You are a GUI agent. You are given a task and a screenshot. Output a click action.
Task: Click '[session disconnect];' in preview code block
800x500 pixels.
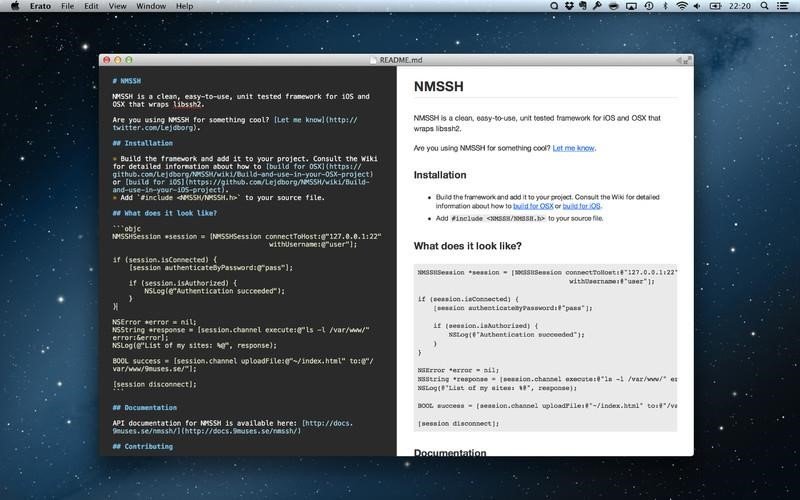click(458, 423)
